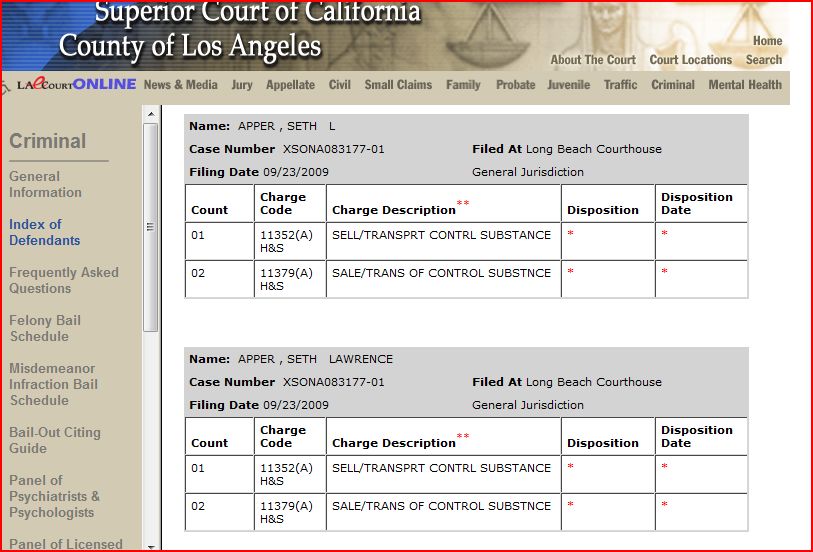Click name APPER, SETH L
The width and height of the screenshot is (813, 552).
[x=287, y=126]
